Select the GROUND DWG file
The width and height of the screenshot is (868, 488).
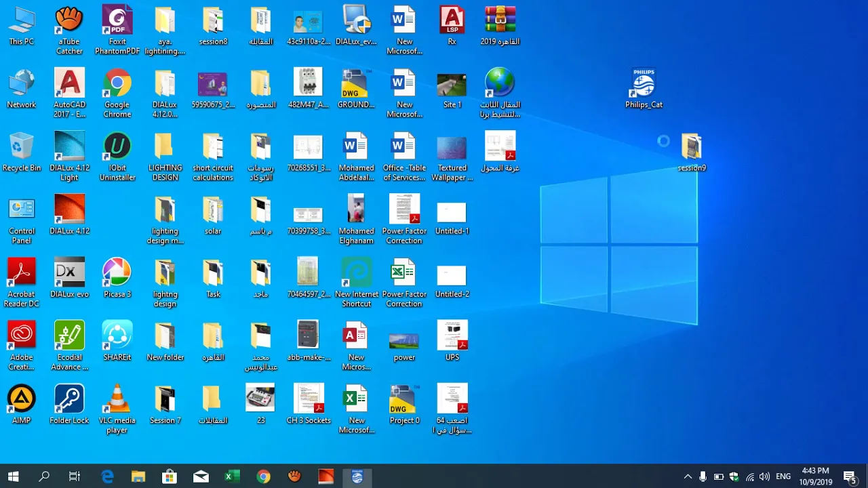(x=356, y=89)
